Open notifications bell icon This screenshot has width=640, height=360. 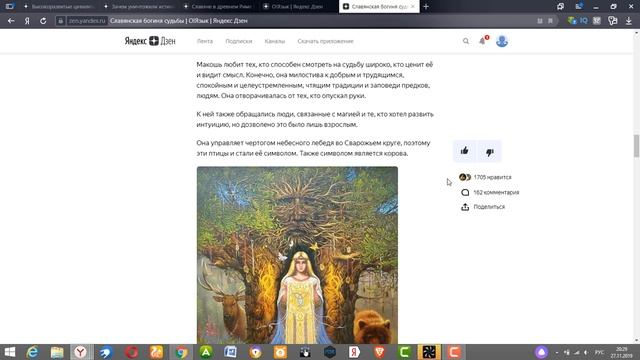coord(483,41)
